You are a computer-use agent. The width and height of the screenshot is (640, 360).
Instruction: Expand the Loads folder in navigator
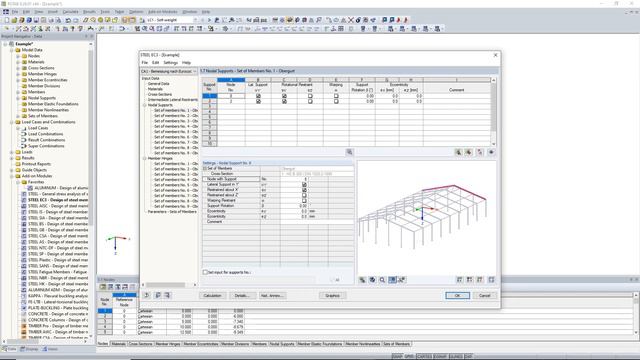pos(11,152)
